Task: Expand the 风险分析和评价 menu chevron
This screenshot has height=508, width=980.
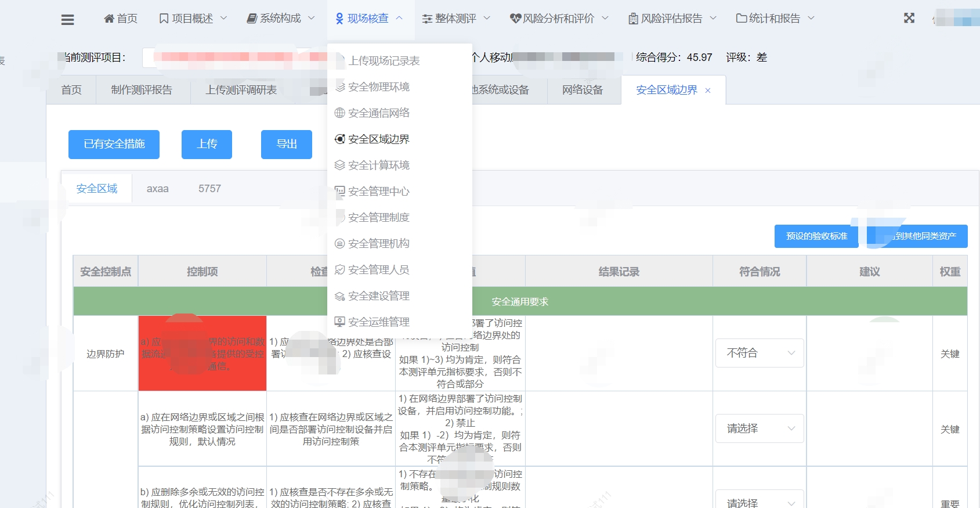Action: (x=605, y=19)
